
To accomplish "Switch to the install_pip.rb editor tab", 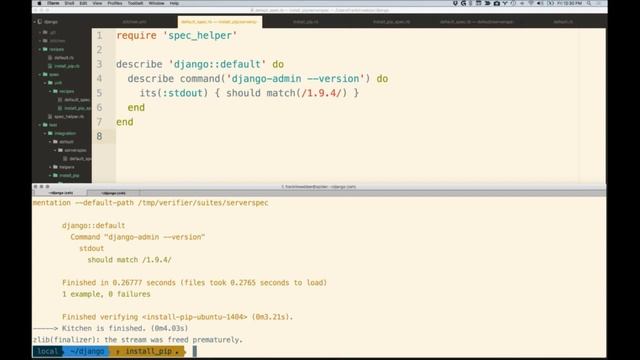I will click(x=306, y=22).
